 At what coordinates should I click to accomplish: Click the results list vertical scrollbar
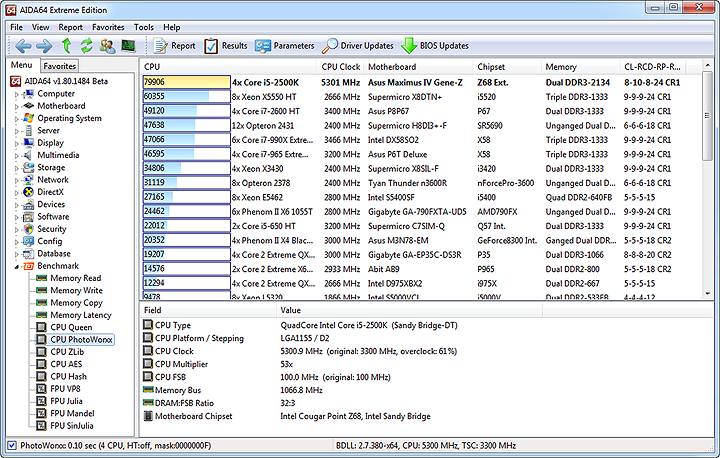click(707, 116)
